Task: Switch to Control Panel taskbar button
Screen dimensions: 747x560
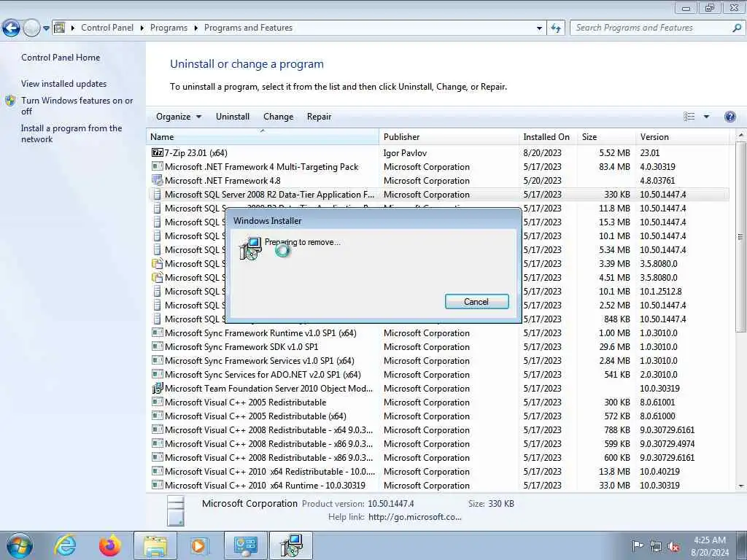Action: (x=245, y=545)
